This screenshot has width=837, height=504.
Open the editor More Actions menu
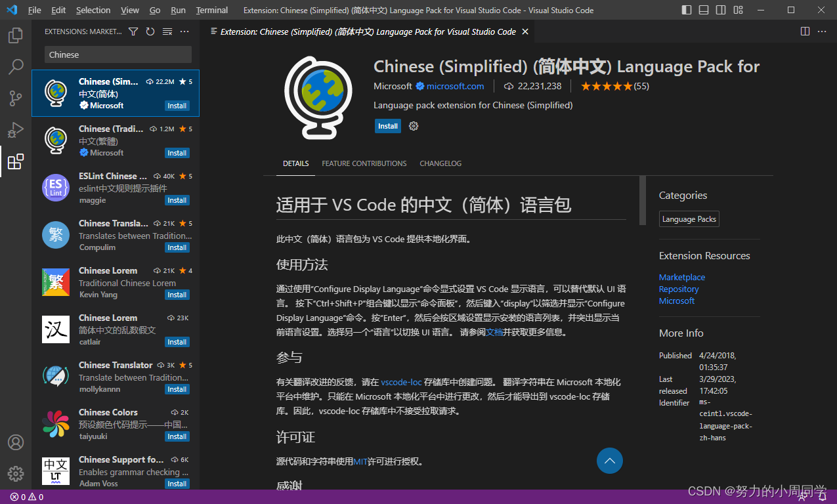822,31
